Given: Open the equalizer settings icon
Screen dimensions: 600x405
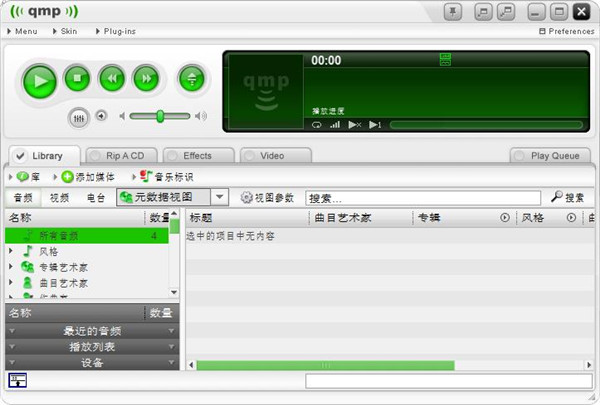Looking at the screenshot, I should (x=79, y=117).
